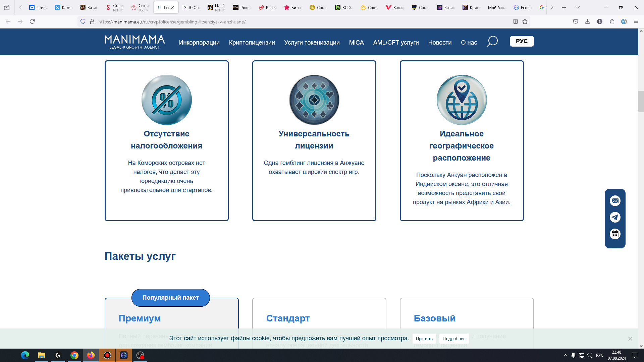Toggle reader view icon in address bar
Screen dimensions: 644x362
point(516,22)
